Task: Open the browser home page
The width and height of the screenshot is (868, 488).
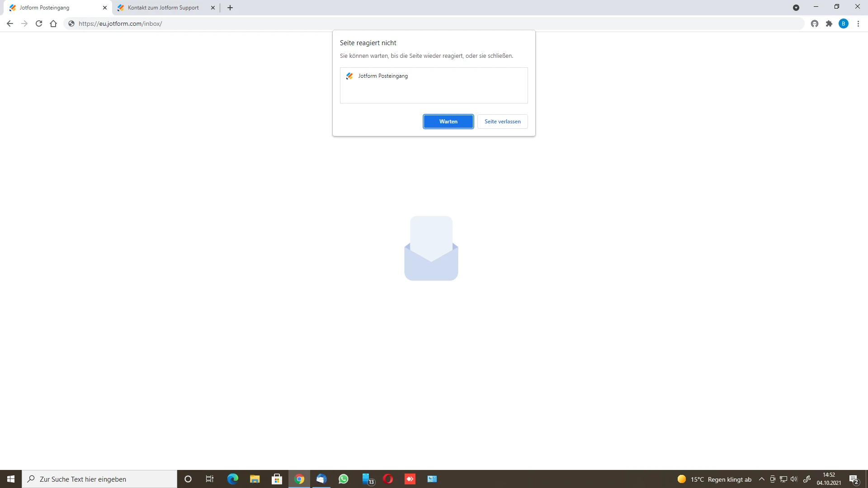Action: [53, 23]
